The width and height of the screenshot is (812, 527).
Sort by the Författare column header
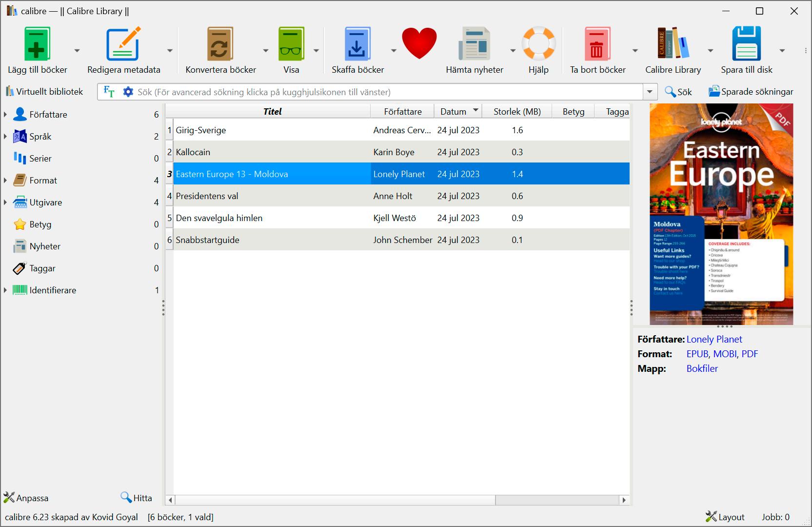click(x=403, y=111)
